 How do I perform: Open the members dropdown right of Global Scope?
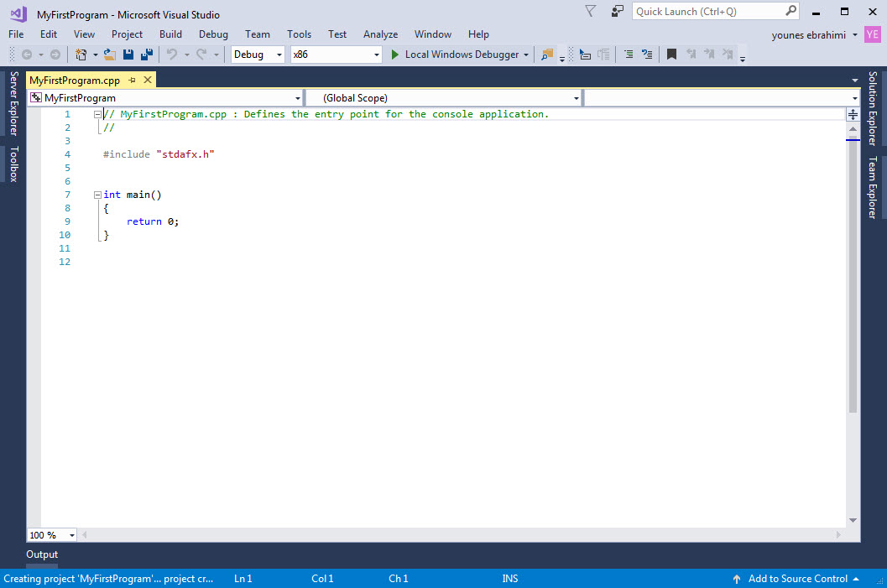tap(722, 98)
